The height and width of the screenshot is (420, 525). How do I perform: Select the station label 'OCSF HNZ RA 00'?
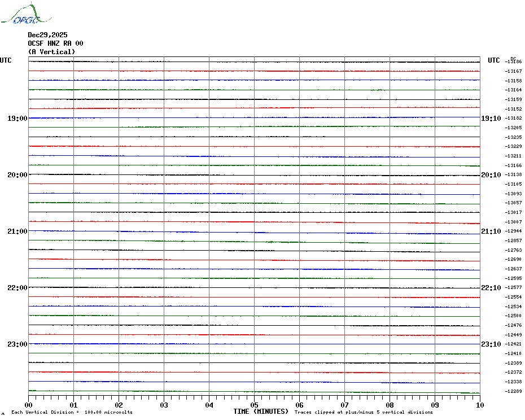coord(55,43)
